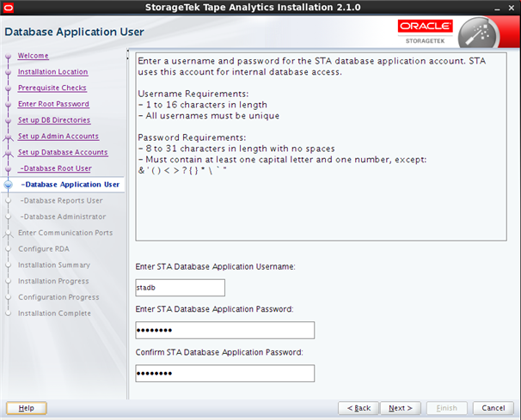Go back to Database Root User step
The width and height of the screenshot is (521, 420).
coord(56,168)
